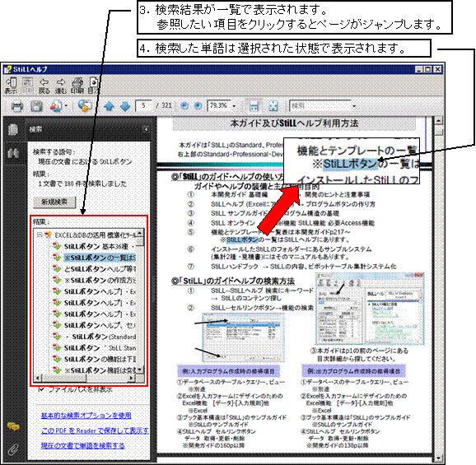The image size is (476, 465).
Task: Print the PDF with the printer icon
Action: click(17, 106)
